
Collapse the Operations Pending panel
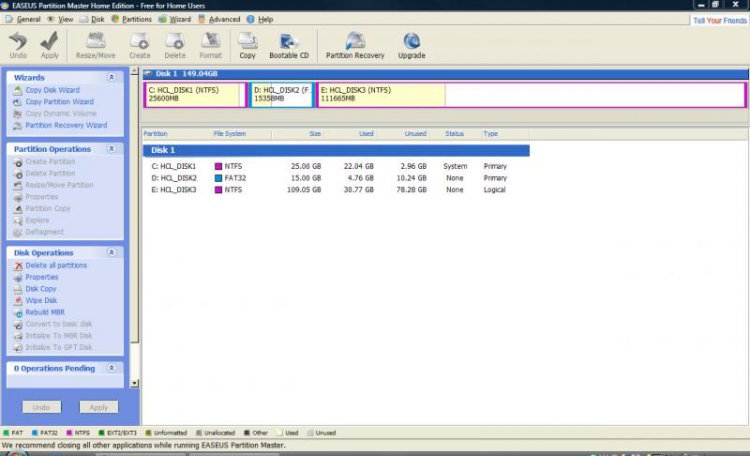tap(111, 368)
